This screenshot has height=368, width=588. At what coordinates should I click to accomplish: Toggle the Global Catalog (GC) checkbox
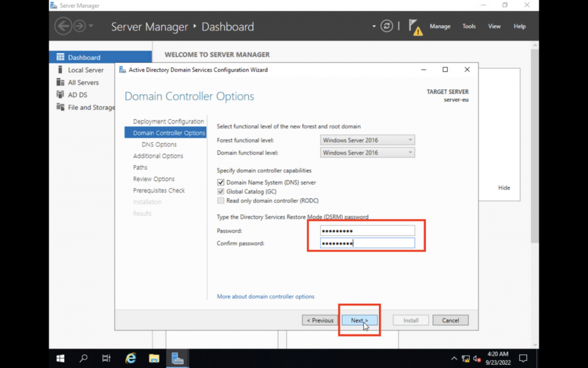(220, 191)
